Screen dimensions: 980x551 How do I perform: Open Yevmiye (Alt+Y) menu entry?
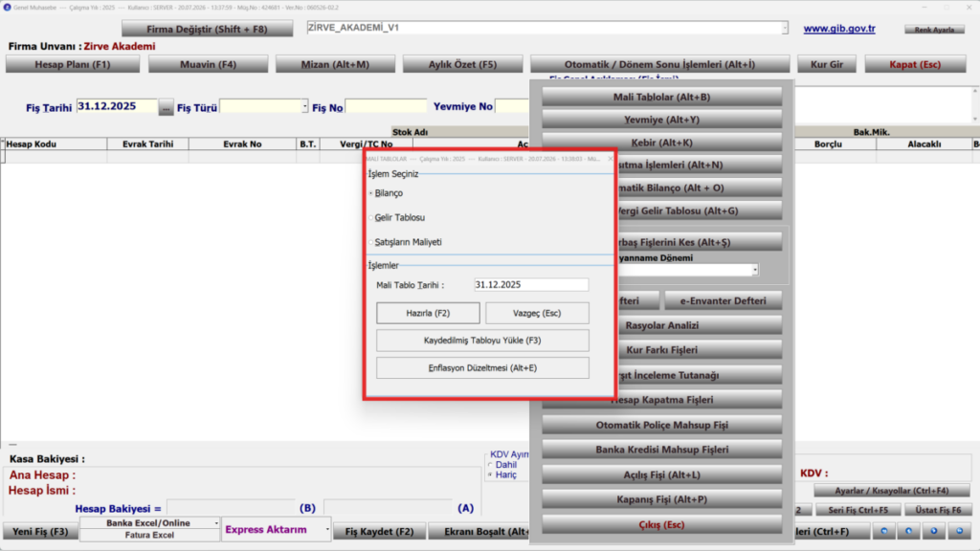[x=662, y=120]
